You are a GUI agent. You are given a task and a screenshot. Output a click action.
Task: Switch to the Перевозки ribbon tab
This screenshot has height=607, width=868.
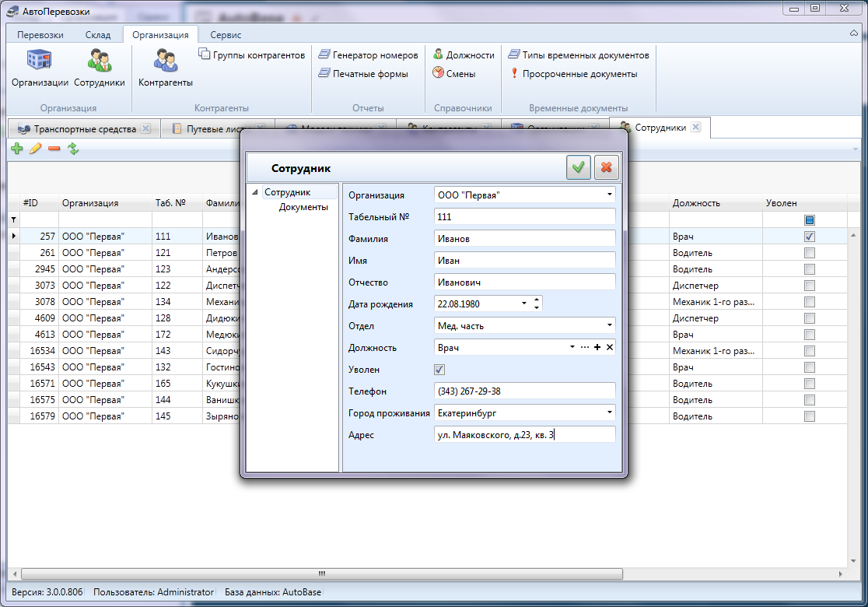40,35
